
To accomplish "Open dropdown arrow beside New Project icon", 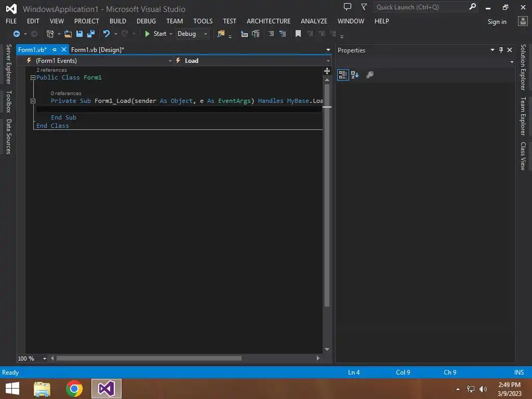I will pyautogui.click(x=59, y=34).
